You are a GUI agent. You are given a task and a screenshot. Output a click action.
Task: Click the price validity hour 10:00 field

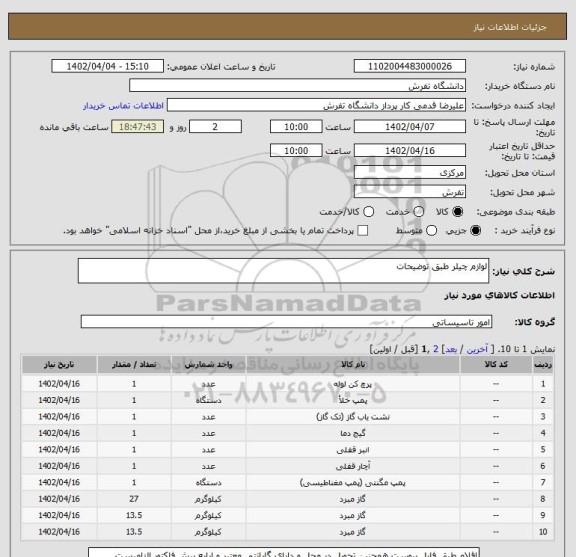(x=296, y=151)
